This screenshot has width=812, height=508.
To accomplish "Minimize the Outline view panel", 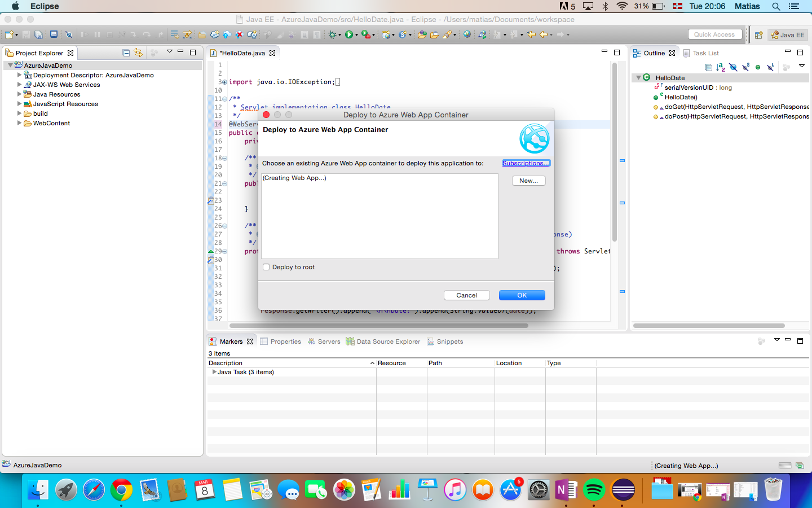I will 788,51.
